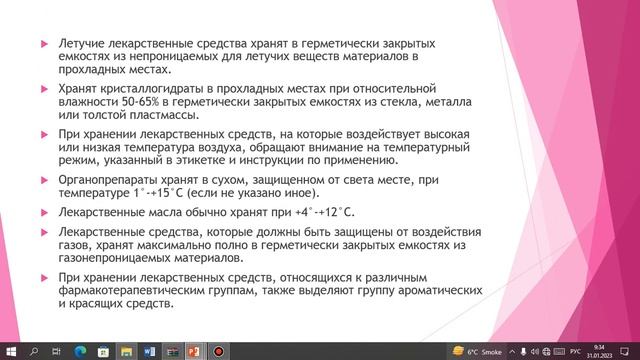Open the clock showing 9:34 and date

pyautogui.click(x=599, y=351)
